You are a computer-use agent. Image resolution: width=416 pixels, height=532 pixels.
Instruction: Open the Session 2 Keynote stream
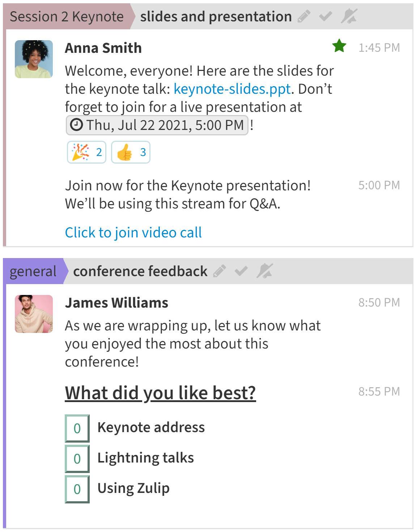click(x=67, y=17)
